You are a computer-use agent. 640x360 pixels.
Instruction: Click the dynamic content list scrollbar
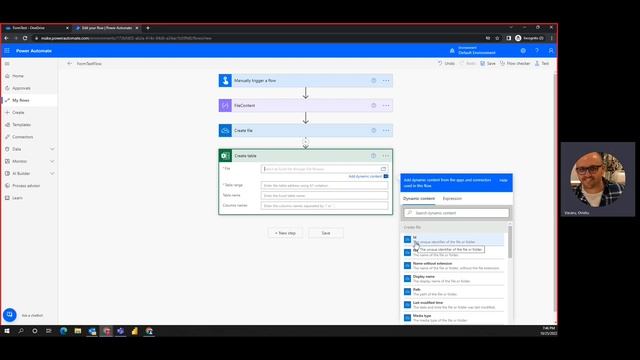pos(509,242)
